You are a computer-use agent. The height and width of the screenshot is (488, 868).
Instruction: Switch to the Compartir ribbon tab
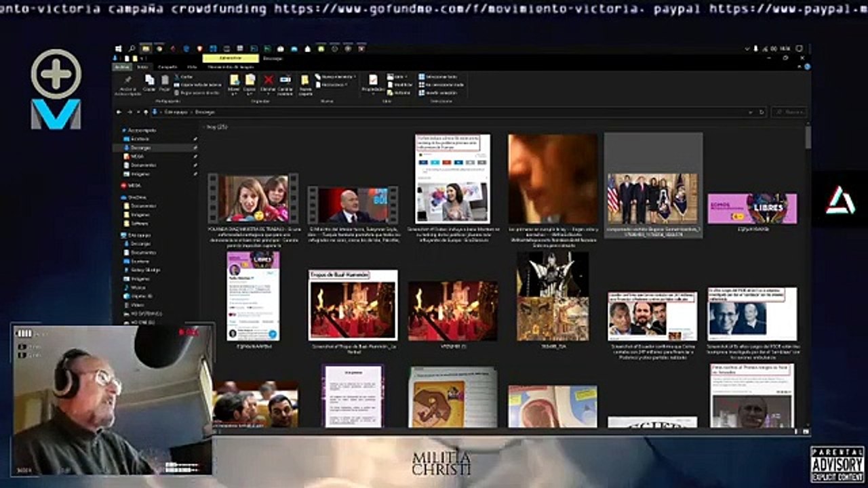[x=167, y=67]
